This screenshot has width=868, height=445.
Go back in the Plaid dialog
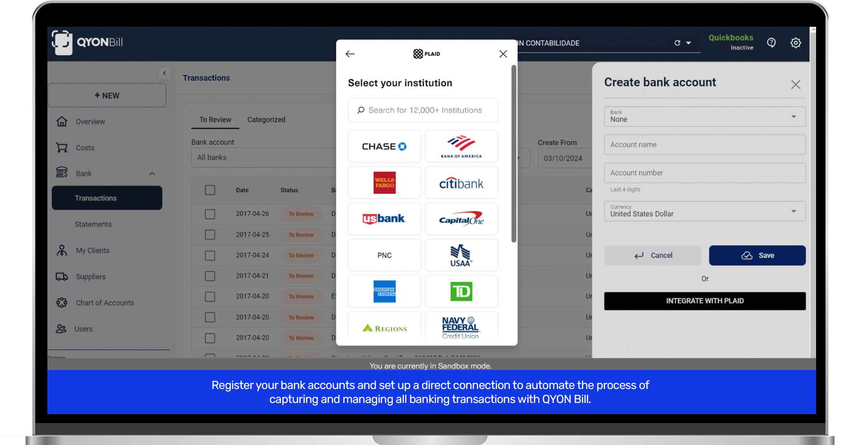pos(350,54)
